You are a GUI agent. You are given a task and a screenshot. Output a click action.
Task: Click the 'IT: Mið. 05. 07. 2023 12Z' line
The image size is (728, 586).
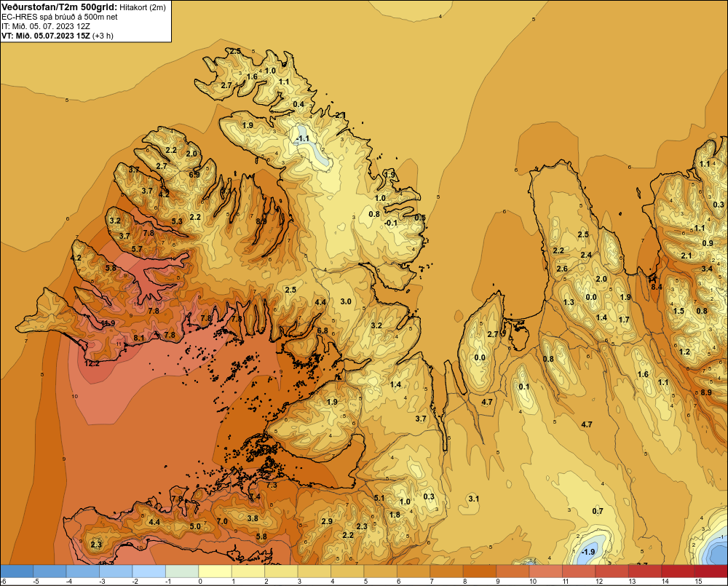tap(46, 26)
